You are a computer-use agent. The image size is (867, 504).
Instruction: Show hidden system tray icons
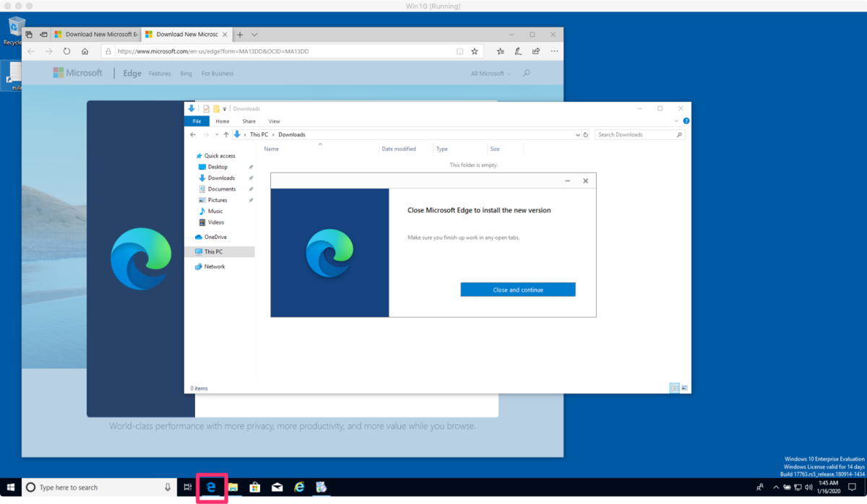[776, 487]
